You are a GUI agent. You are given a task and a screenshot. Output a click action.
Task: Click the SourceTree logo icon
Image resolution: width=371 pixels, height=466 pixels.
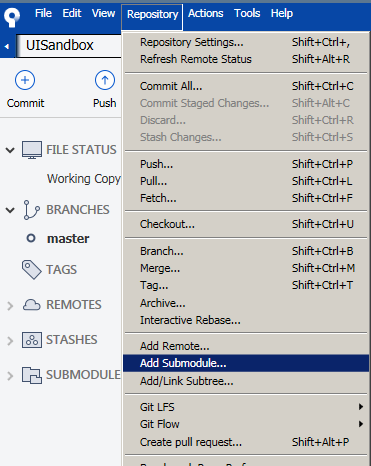12,17
